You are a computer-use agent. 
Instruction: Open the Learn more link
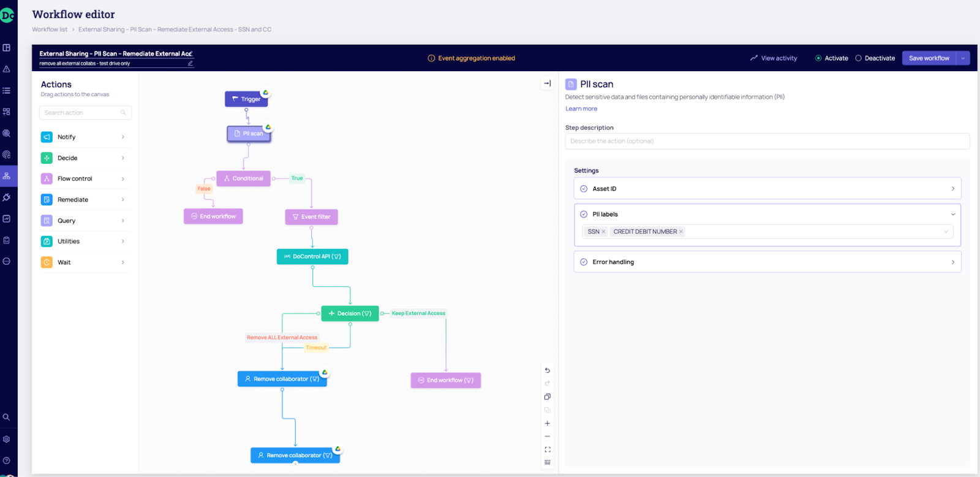[581, 109]
